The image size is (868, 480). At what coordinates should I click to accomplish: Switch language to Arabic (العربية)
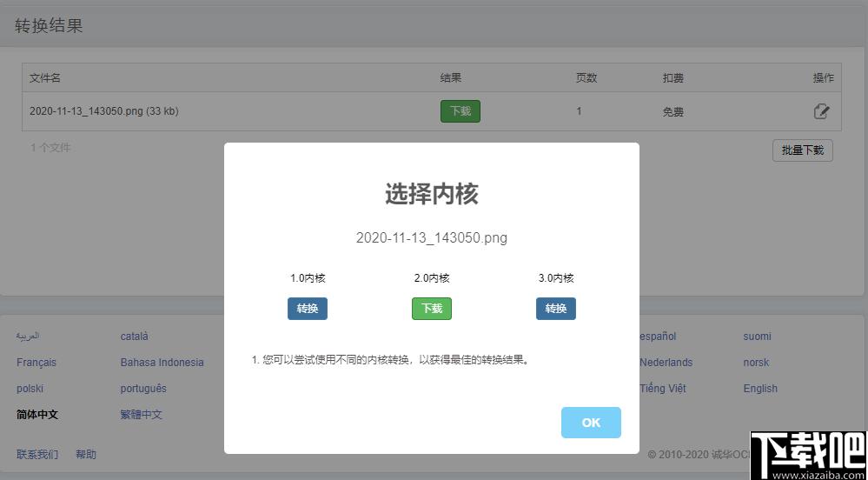[28, 337]
